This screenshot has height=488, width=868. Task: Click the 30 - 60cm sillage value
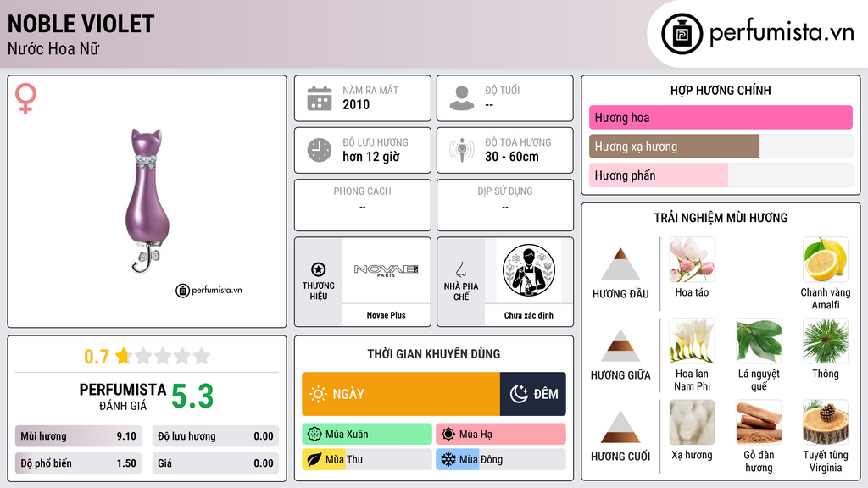(x=512, y=157)
